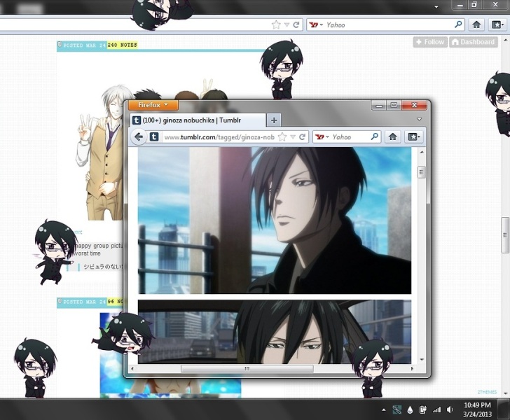This screenshot has height=420, width=510.
Task: Click the power plug tray icon
Action: 423,410
